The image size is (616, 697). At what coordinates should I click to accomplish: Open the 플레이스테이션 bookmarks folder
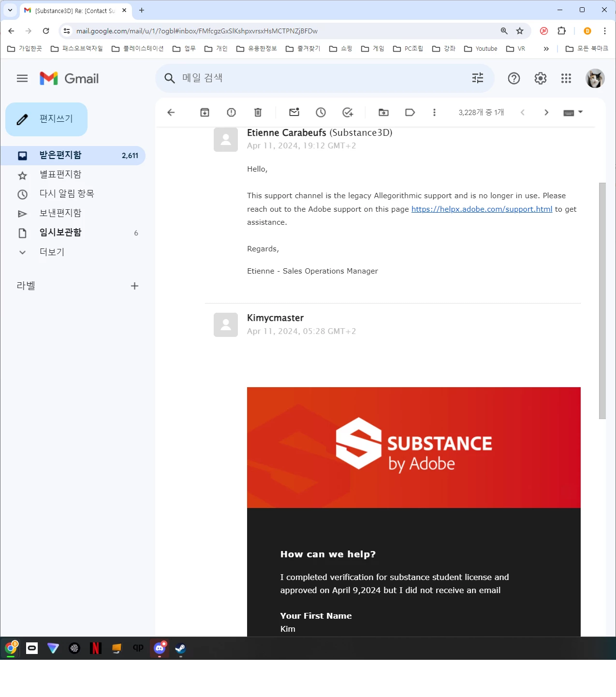click(x=138, y=49)
